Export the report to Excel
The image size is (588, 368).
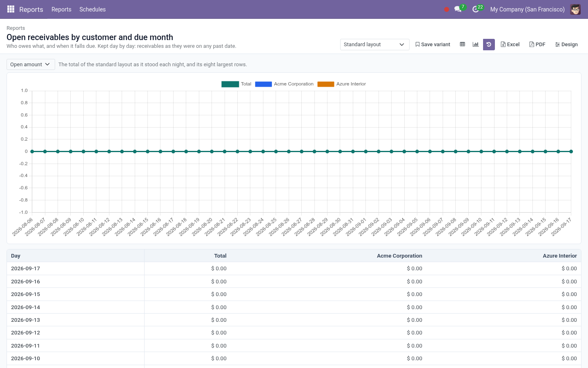(x=510, y=45)
